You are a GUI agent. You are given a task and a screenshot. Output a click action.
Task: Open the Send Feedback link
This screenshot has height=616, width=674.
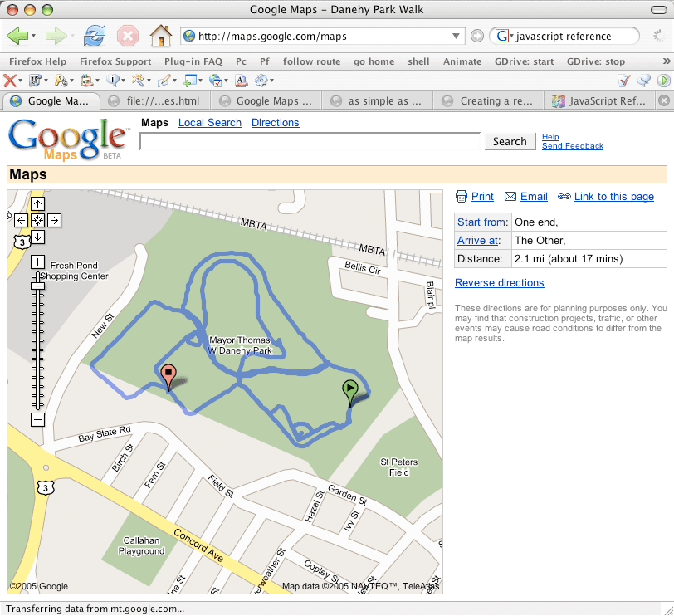click(573, 146)
